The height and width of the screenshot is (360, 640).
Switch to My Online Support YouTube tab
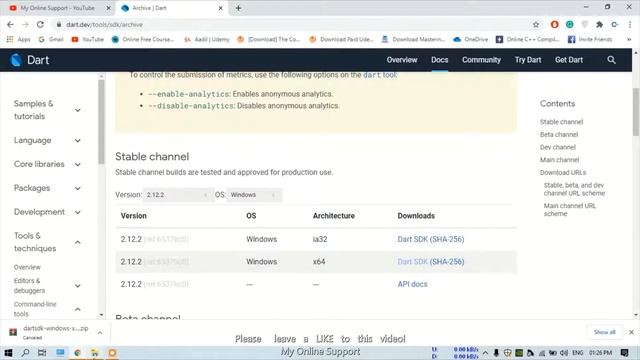59,8
